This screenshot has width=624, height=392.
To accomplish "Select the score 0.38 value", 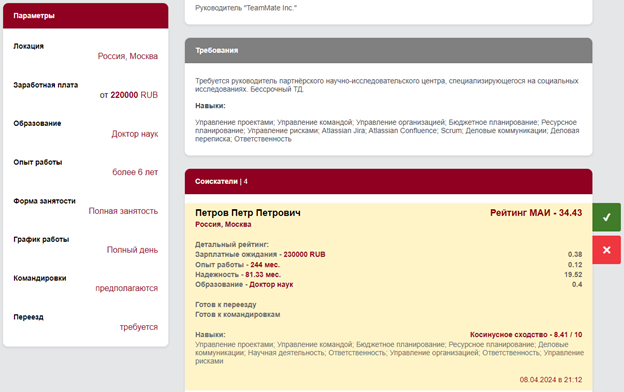I will coord(575,255).
